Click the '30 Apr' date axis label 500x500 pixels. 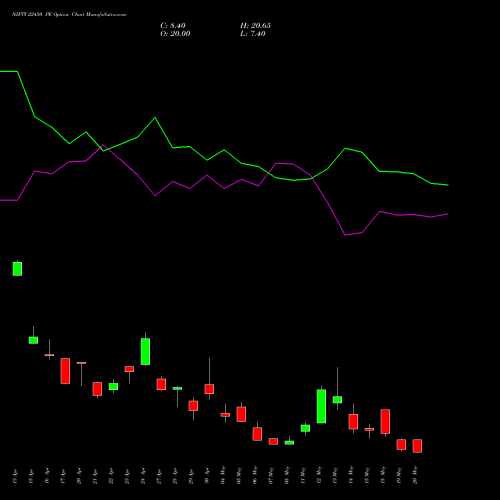(x=207, y=476)
